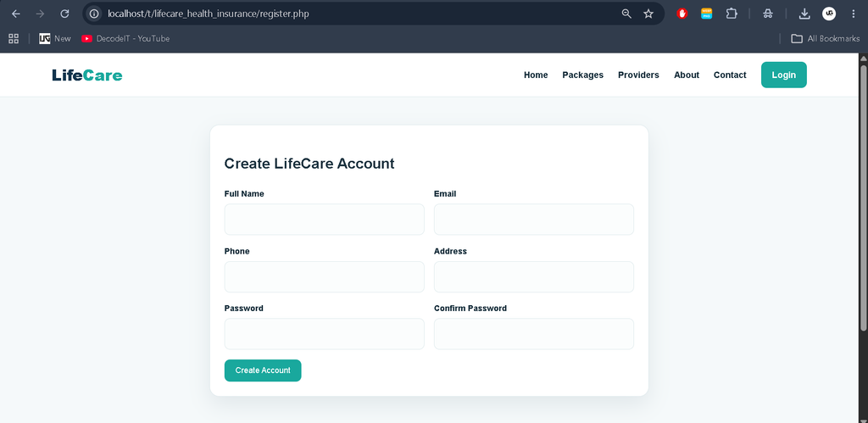Viewport: 868px width, 423px height.
Task: Click the Email label
Action: pos(445,194)
